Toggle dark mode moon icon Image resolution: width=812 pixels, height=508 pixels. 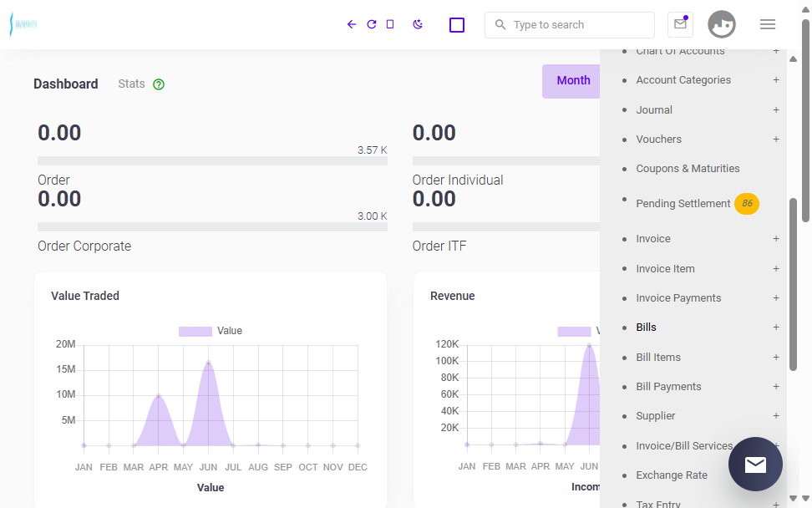[x=418, y=24]
